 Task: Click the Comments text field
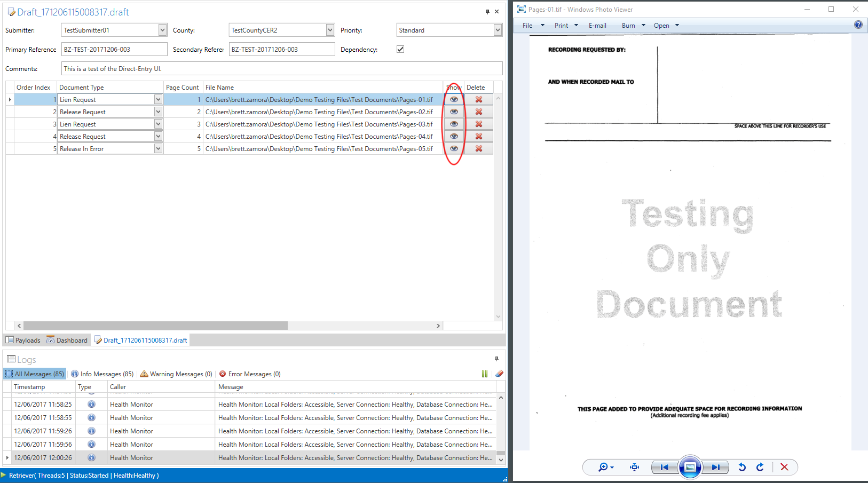pyautogui.click(x=282, y=69)
